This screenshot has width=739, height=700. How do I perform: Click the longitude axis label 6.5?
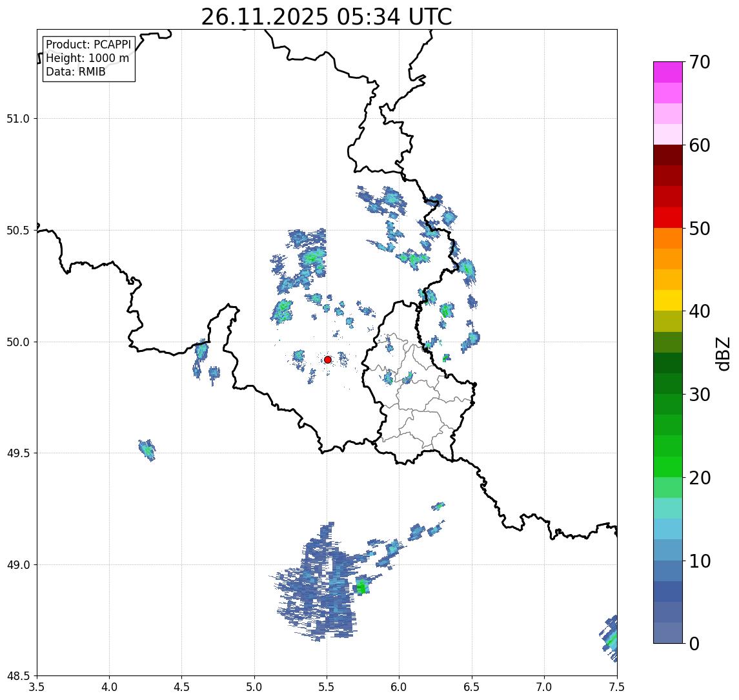pos(472,687)
